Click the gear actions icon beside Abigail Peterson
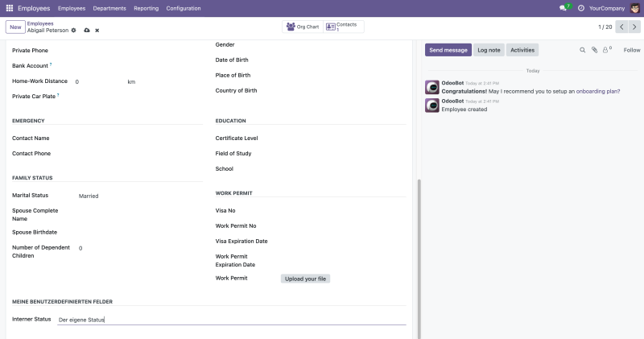The width and height of the screenshot is (644, 339). [73, 31]
